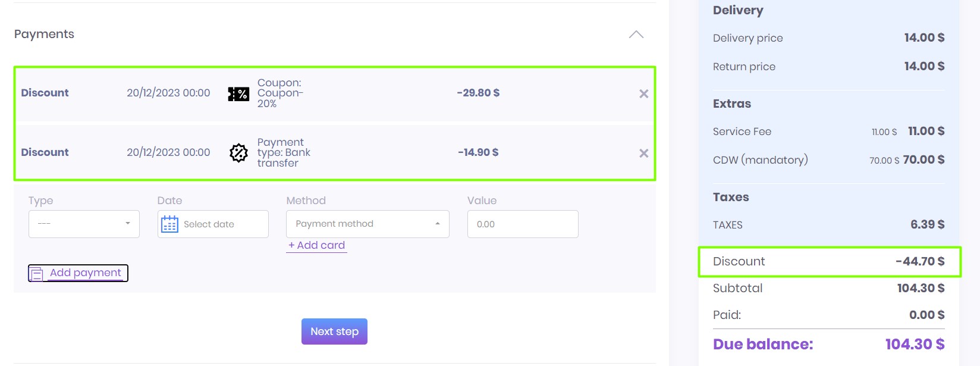Remove the Coupon-20% discount row
The height and width of the screenshot is (366, 980).
point(643,94)
